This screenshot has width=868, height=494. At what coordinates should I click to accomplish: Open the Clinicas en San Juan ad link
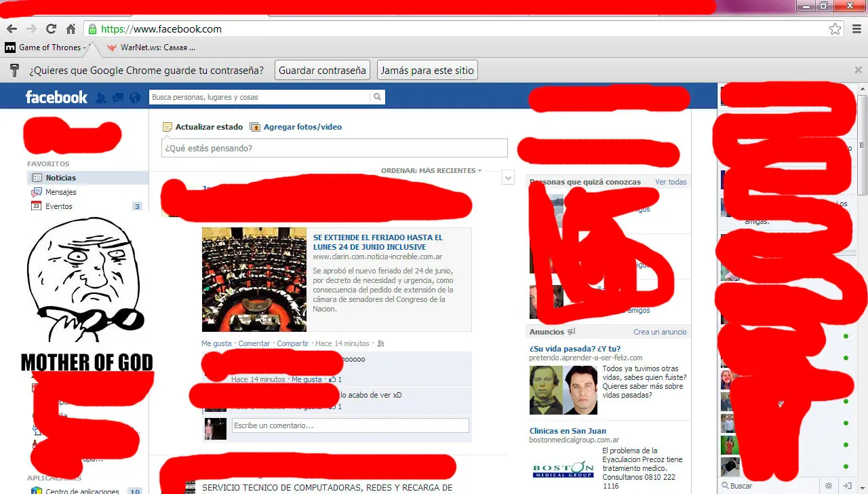pyautogui.click(x=568, y=431)
